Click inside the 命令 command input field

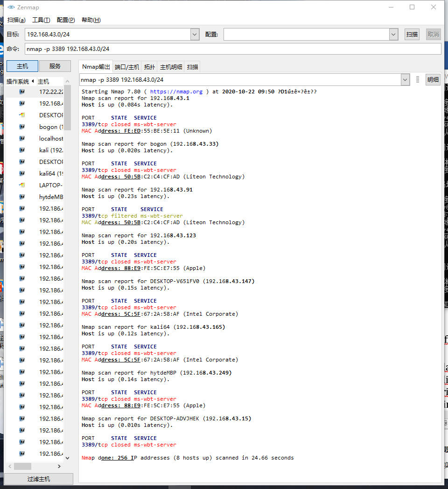[233, 49]
